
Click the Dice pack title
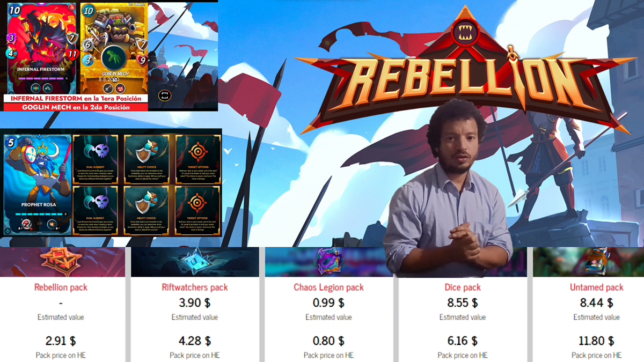pyautogui.click(x=462, y=287)
